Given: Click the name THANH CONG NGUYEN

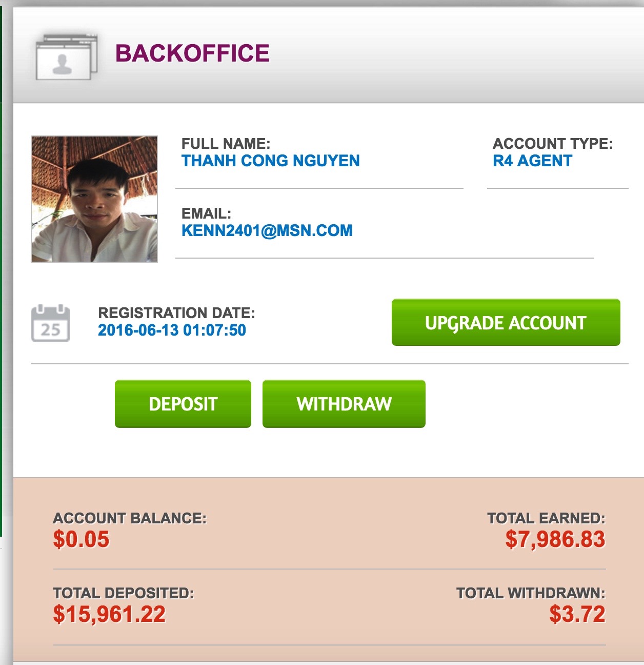Looking at the screenshot, I should (270, 161).
